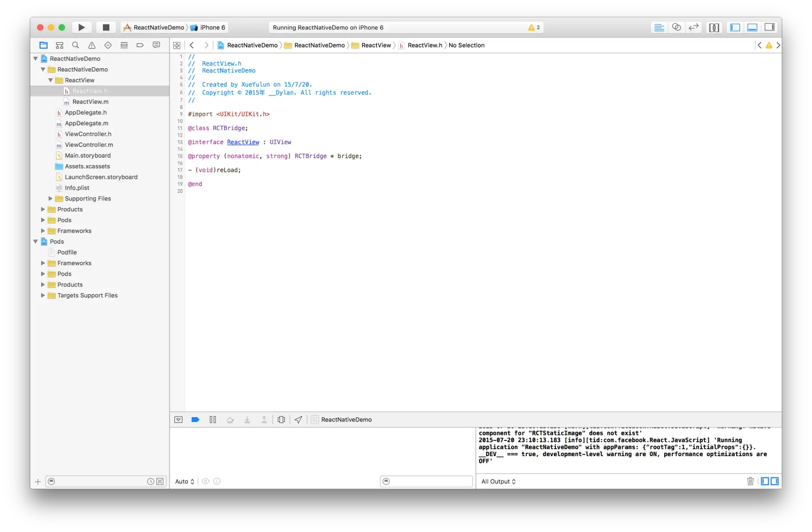Collapse the ReactNativeDemo project root
The image size is (812, 532).
pos(36,59)
